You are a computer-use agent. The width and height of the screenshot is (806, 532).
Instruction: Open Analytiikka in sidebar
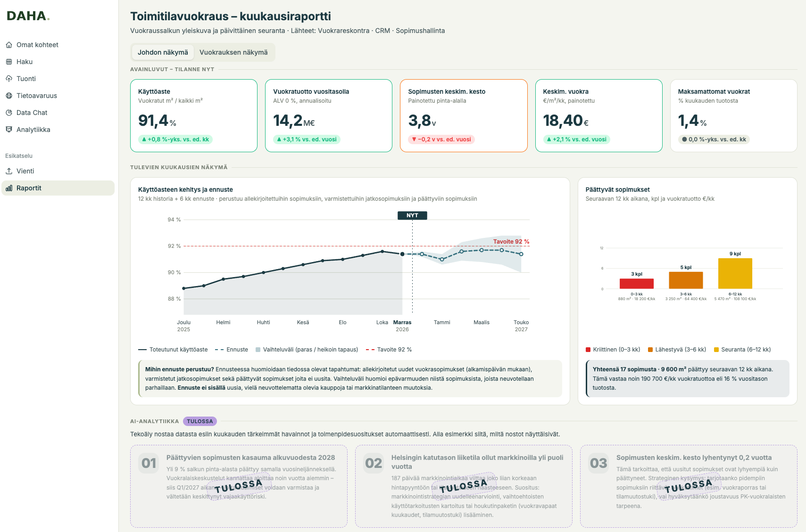pyautogui.click(x=58, y=130)
